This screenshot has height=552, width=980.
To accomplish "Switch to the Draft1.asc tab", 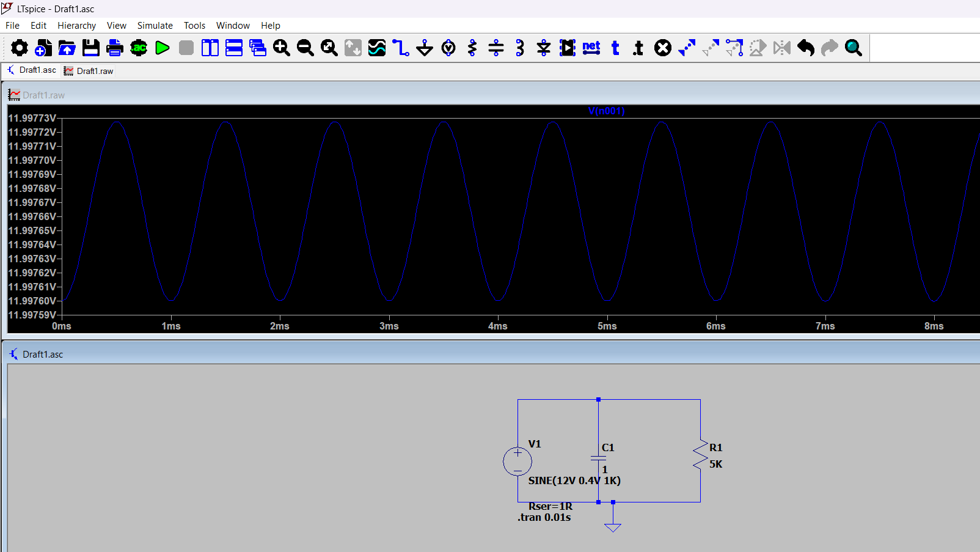I will [31, 70].
